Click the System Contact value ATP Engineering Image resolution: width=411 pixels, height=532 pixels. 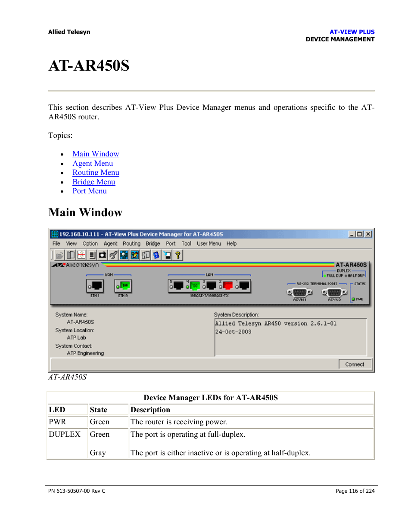point(85,353)
